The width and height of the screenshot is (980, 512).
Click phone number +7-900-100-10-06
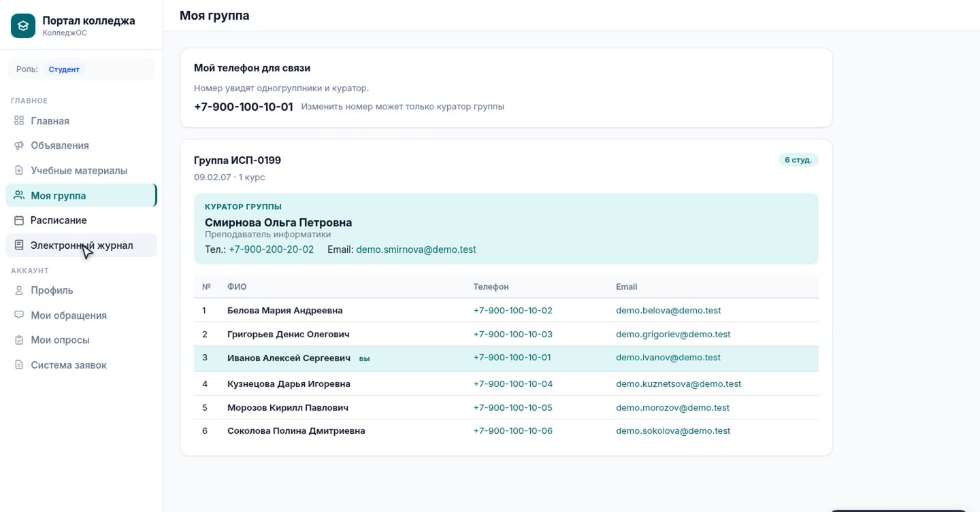(x=512, y=430)
